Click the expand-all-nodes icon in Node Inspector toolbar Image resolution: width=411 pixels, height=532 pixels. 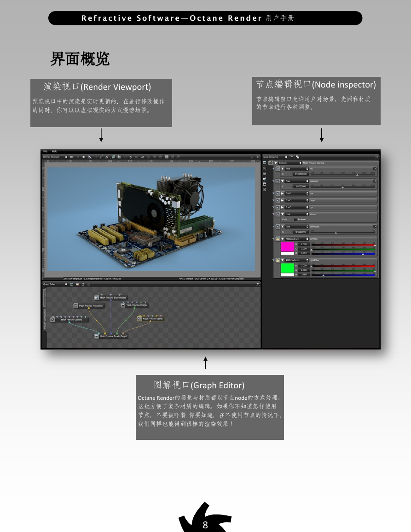click(297, 157)
